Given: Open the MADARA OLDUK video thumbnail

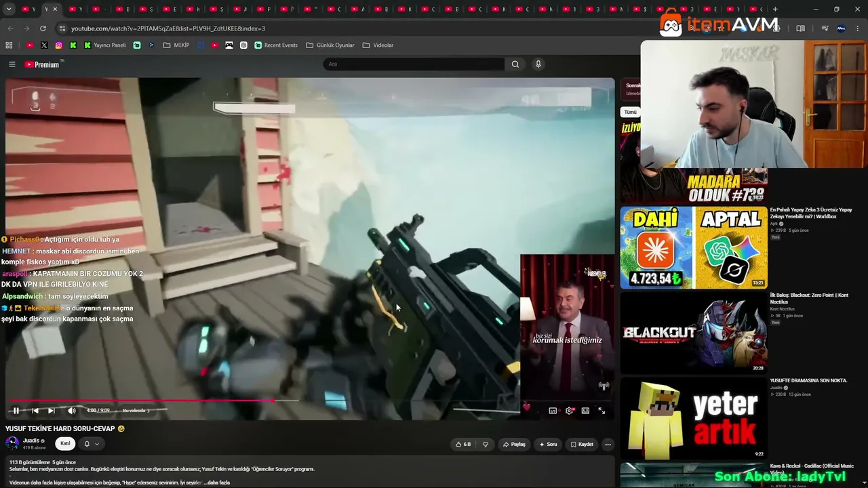Looking at the screenshot, I should pyautogui.click(x=694, y=184).
